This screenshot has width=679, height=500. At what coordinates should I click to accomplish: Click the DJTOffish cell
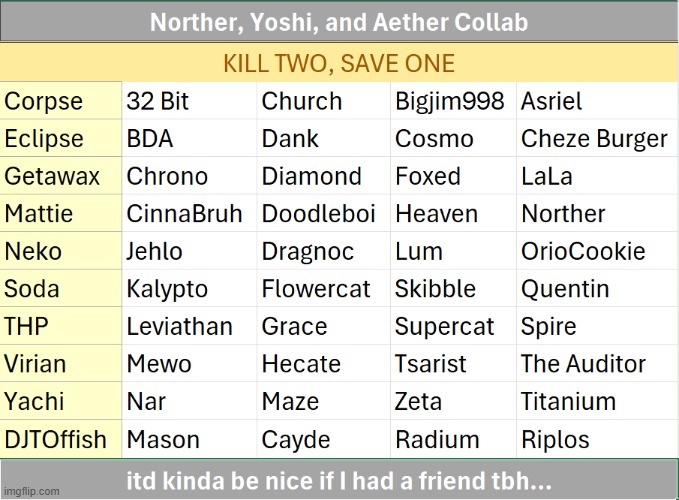click(61, 439)
